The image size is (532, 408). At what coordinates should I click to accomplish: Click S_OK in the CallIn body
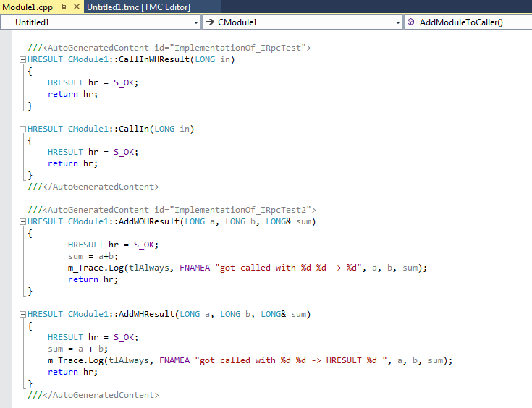pos(124,153)
